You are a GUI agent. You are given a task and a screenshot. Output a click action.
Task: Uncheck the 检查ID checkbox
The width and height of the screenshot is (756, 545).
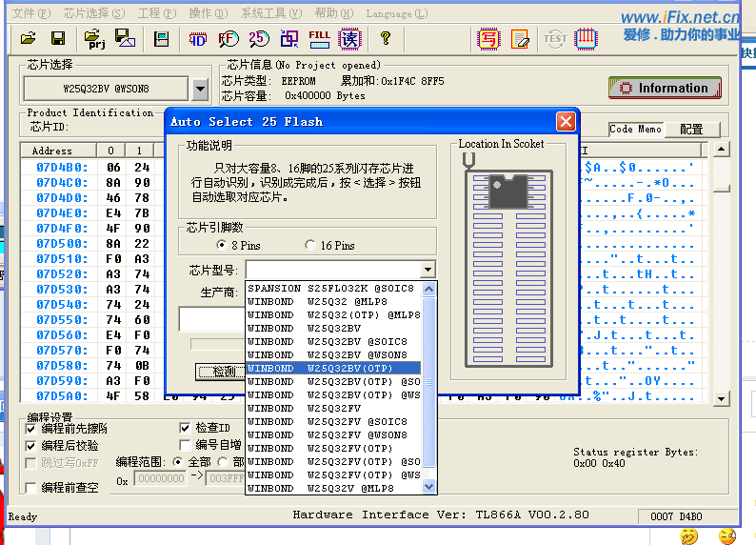click(186, 428)
